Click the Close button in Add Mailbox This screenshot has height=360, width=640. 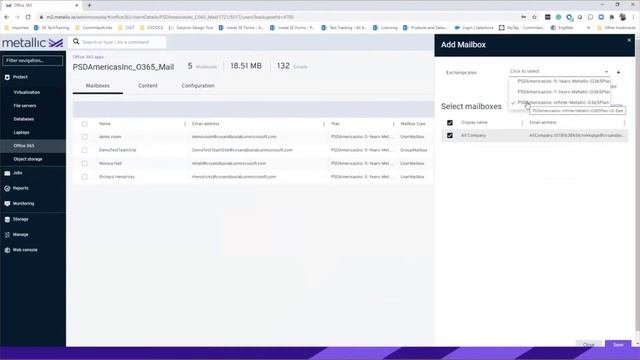[589, 344]
